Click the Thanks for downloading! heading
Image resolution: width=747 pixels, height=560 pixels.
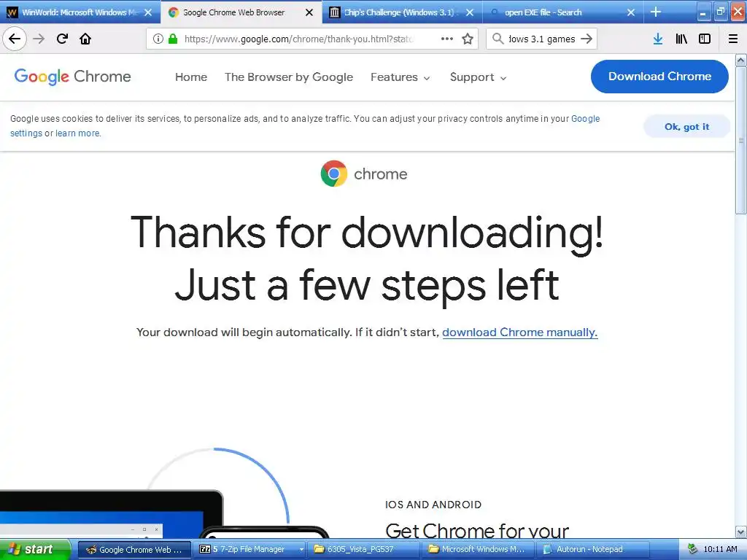coord(367,233)
